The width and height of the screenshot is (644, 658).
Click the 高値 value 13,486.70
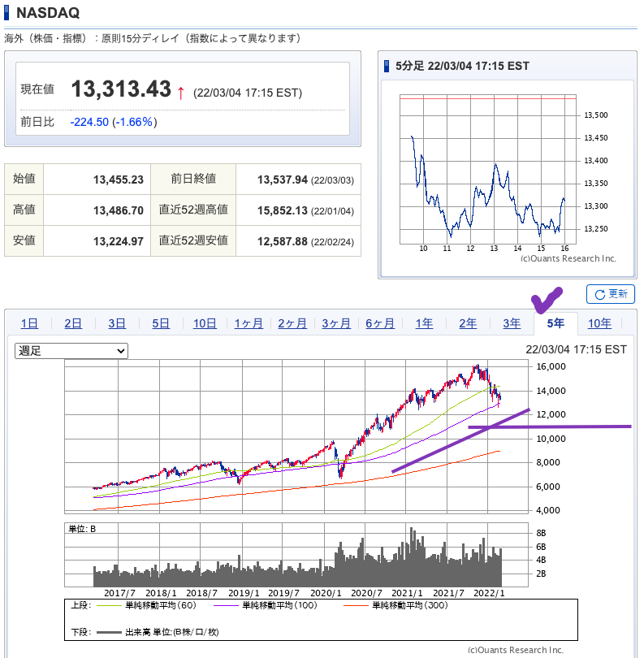[x=119, y=210]
